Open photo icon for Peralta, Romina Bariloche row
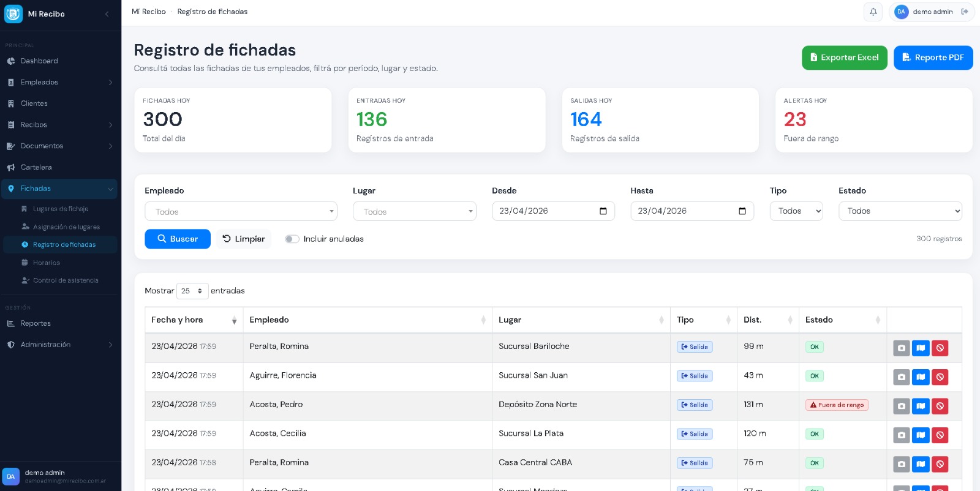980x491 pixels. coord(901,348)
